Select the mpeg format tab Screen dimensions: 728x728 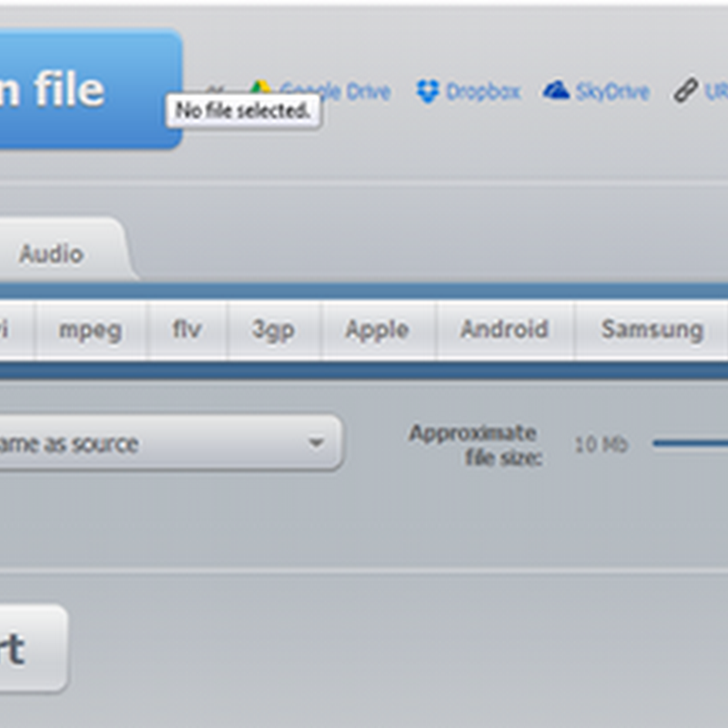pos(91,330)
